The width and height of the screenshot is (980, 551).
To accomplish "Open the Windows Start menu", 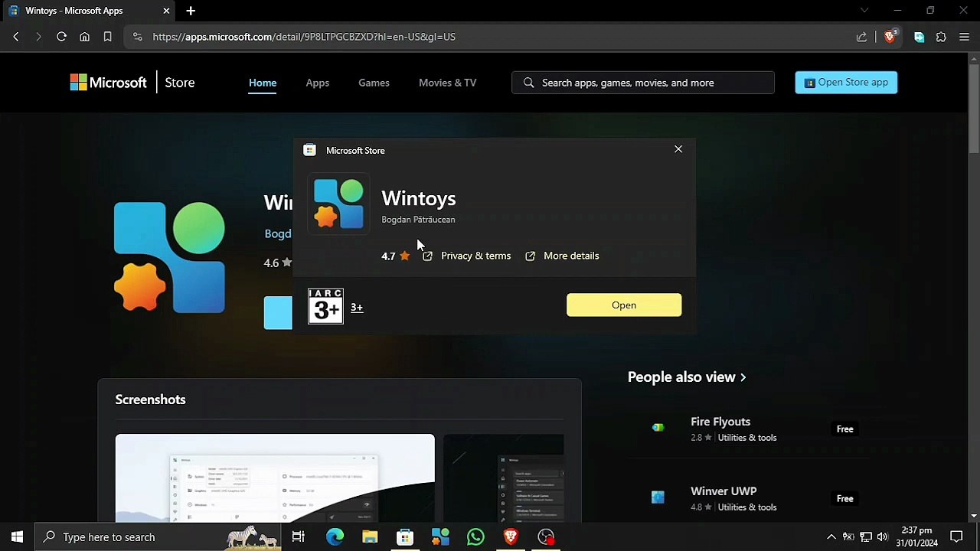I will [x=17, y=537].
